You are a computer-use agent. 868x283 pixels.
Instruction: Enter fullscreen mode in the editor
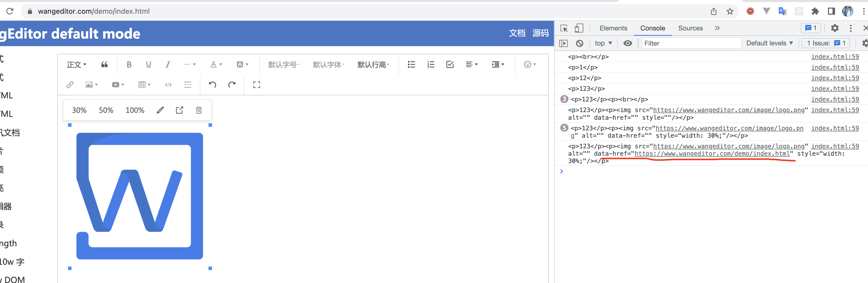coord(256,84)
